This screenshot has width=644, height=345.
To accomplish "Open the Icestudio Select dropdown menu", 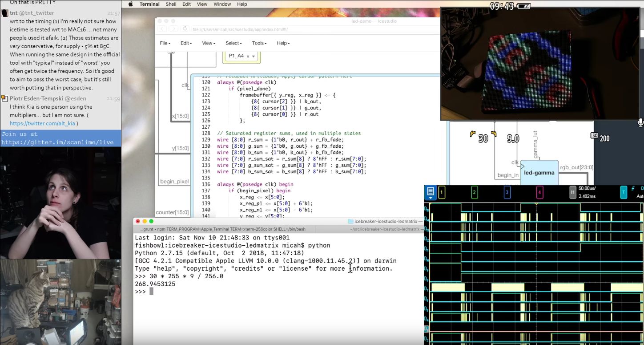I will [233, 43].
